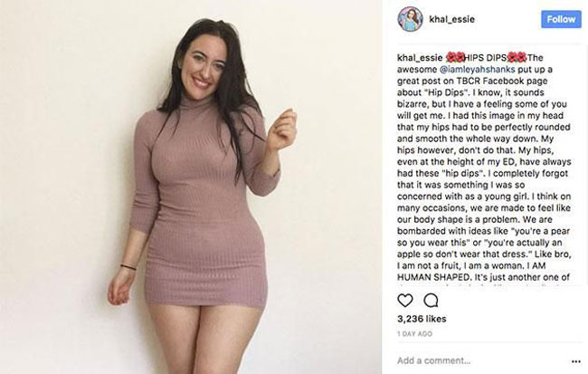Click the rose emoji after HIPS DIPS
Image resolution: width=588 pixels, height=374 pixels.
tap(517, 57)
